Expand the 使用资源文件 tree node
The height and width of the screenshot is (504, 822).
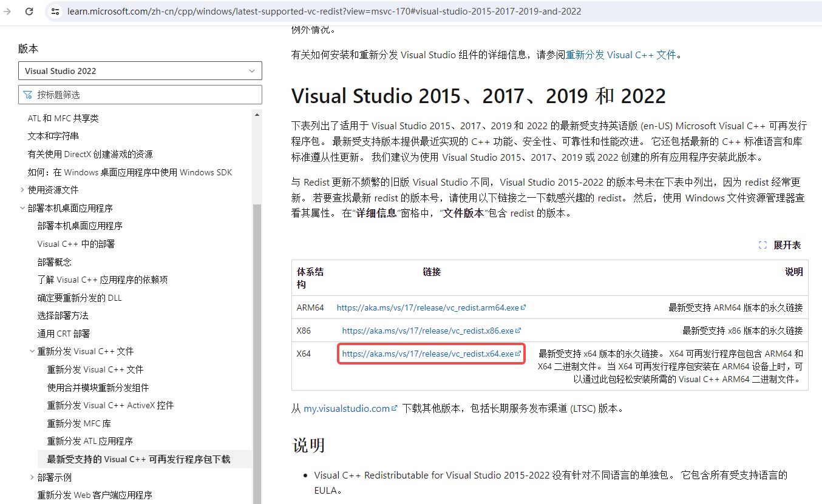point(22,190)
